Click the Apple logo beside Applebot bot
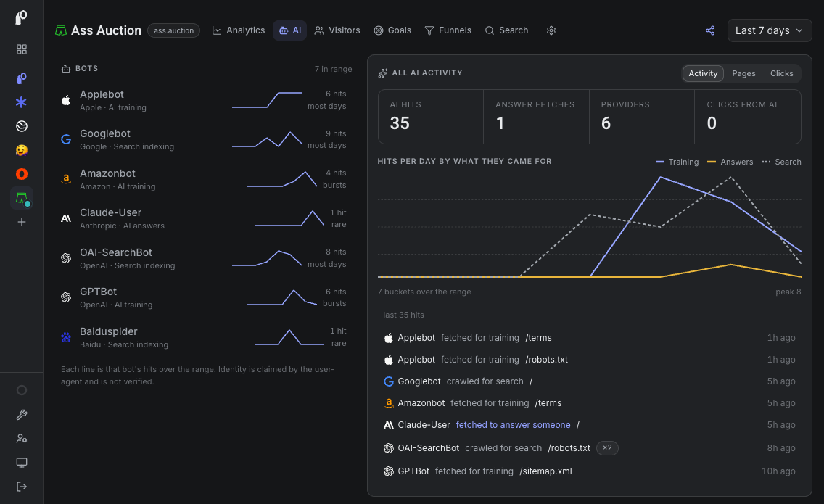Viewport: 824px width, 504px height. [66, 100]
